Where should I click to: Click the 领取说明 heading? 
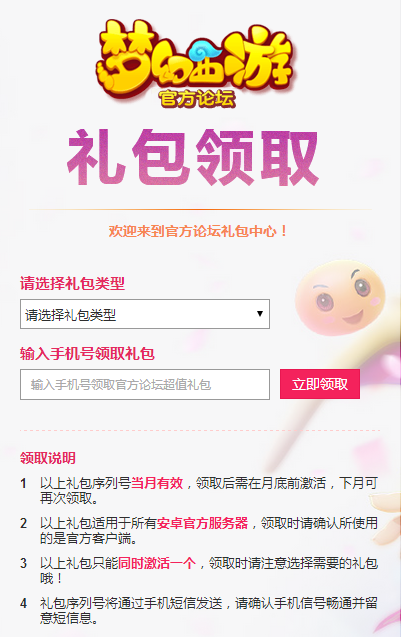48,458
